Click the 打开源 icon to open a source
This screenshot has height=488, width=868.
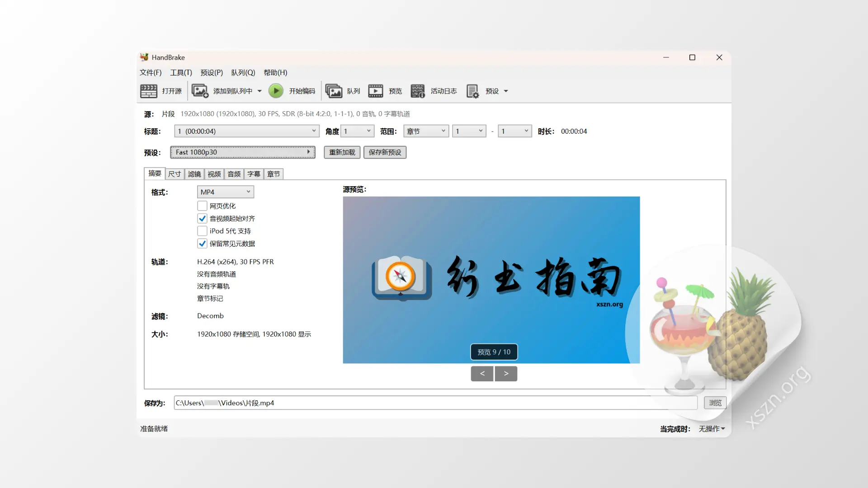point(149,90)
